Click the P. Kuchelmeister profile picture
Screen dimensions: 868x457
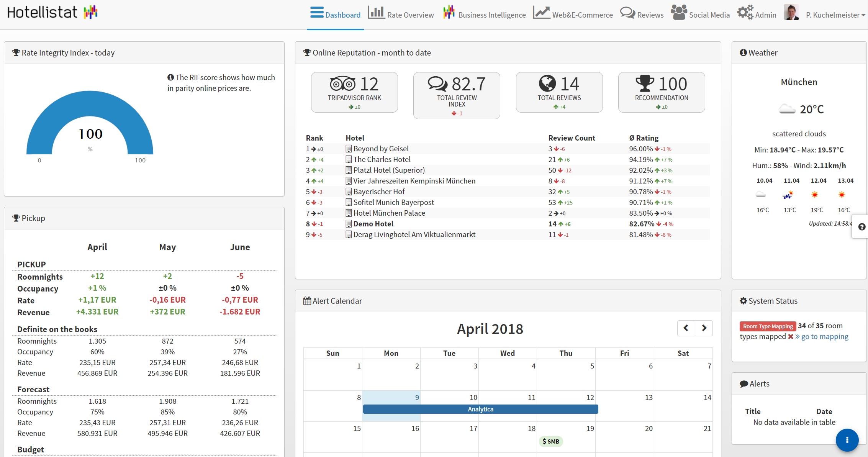[791, 13]
